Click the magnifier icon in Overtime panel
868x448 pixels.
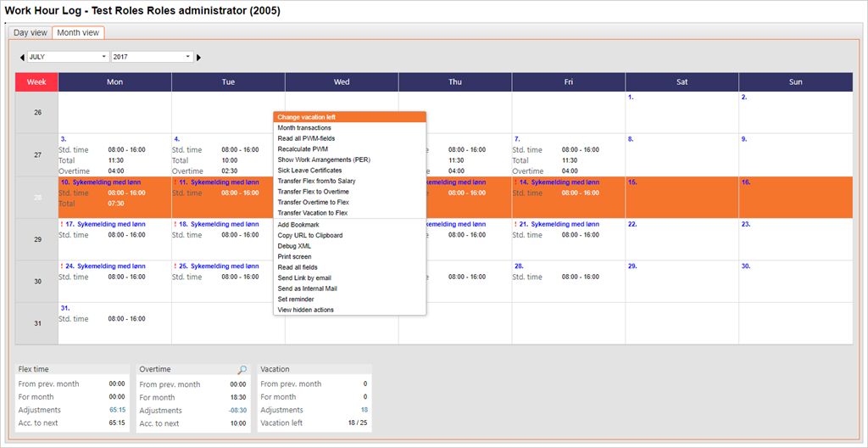(x=242, y=370)
